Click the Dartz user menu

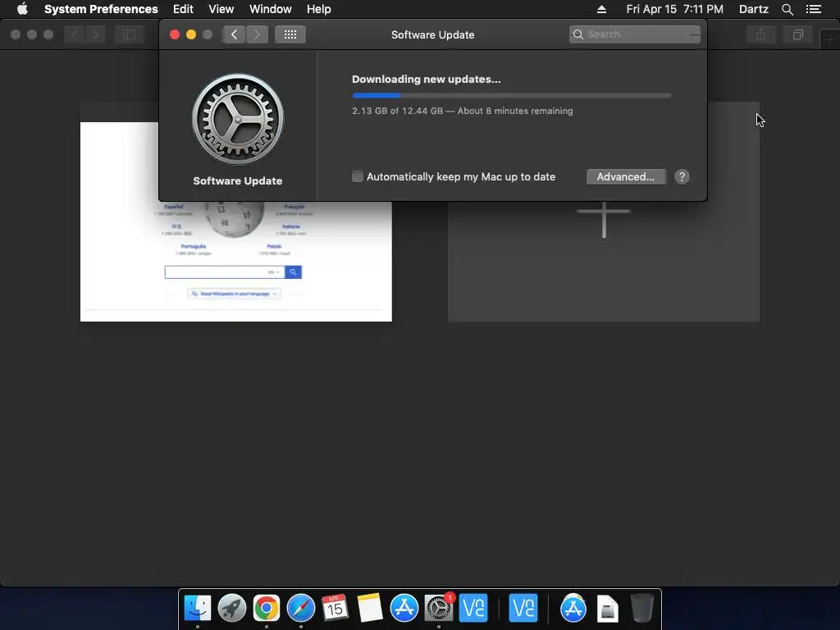[x=753, y=9]
